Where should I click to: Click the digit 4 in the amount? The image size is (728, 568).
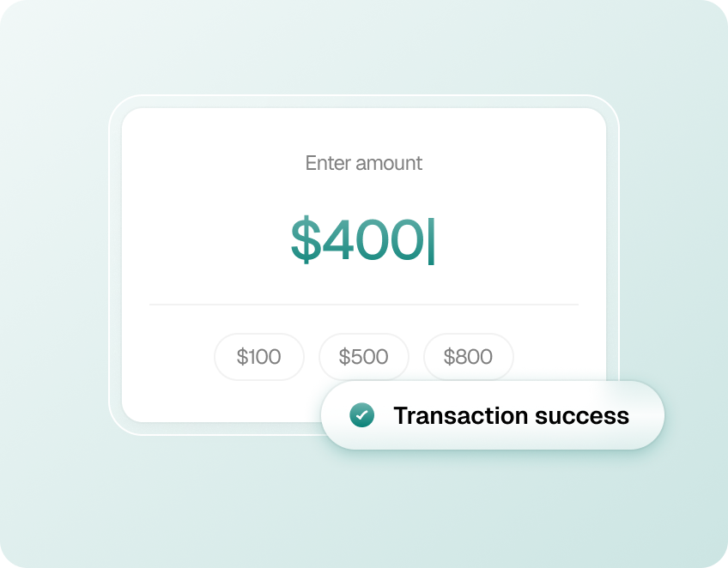[x=339, y=240]
